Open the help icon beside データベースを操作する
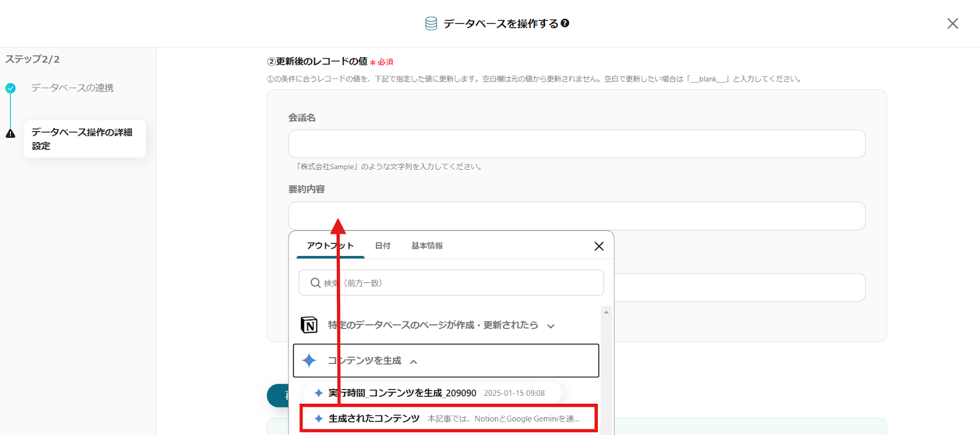The image size is (980, 435). pos(565,23)
